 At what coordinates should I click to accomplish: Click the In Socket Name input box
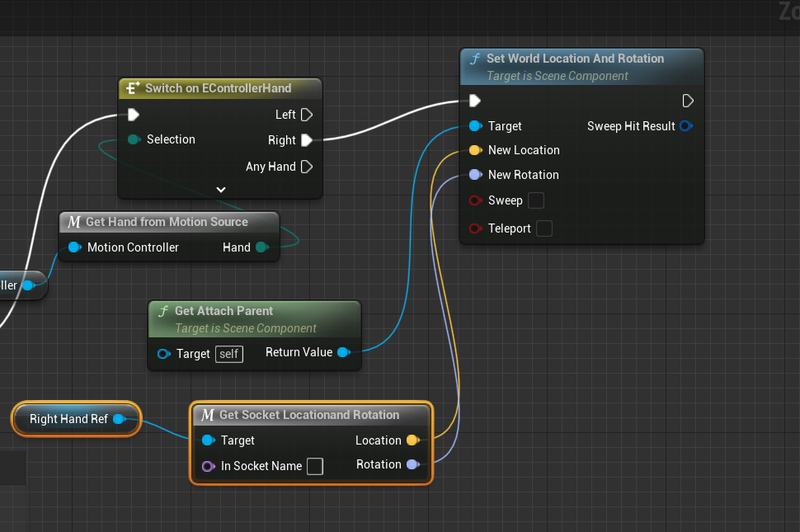point(314,466)
